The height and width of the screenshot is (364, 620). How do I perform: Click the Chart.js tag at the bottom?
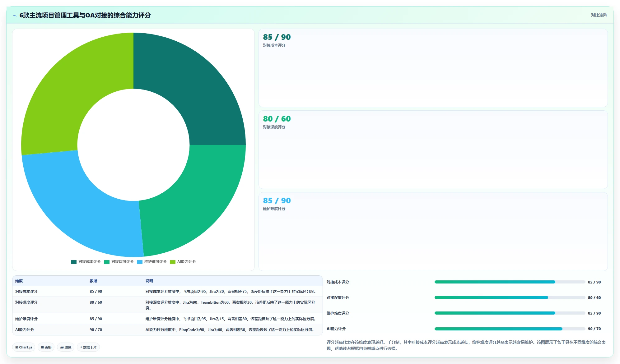pos(24,347)
